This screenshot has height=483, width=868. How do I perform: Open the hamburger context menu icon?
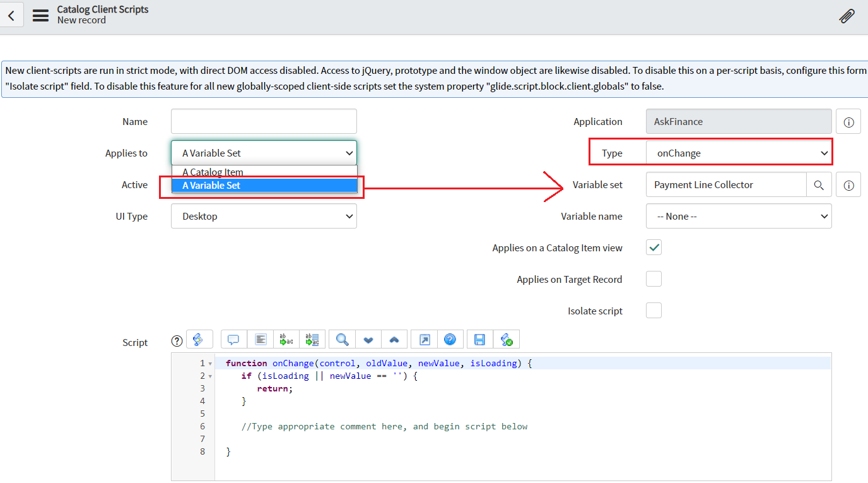[40, 15]
